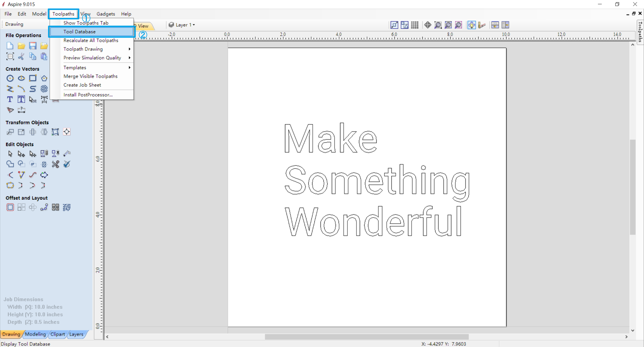Toggle the lightbulb snapping icon in the toolbar
Image resolution: width=644 pixels, height=347 pixels.
point(471,25)
